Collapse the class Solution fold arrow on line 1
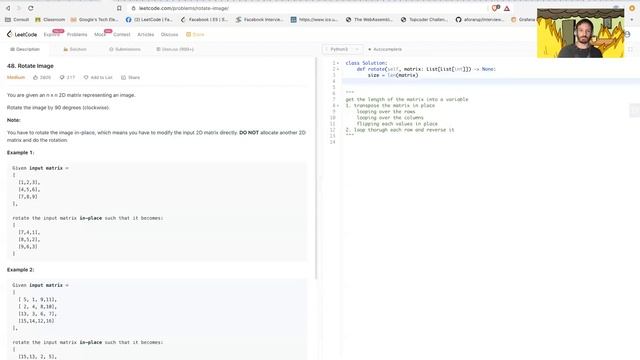Image resolution: width=640 pixels, height=360 pixels. 338,63
